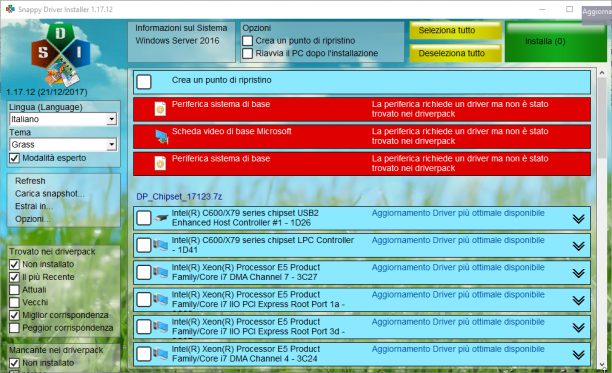Select the Root Port 3d driver checkbox
This screenshot has width=612, height=373.
pyautogui.click(x=144, y=327)
